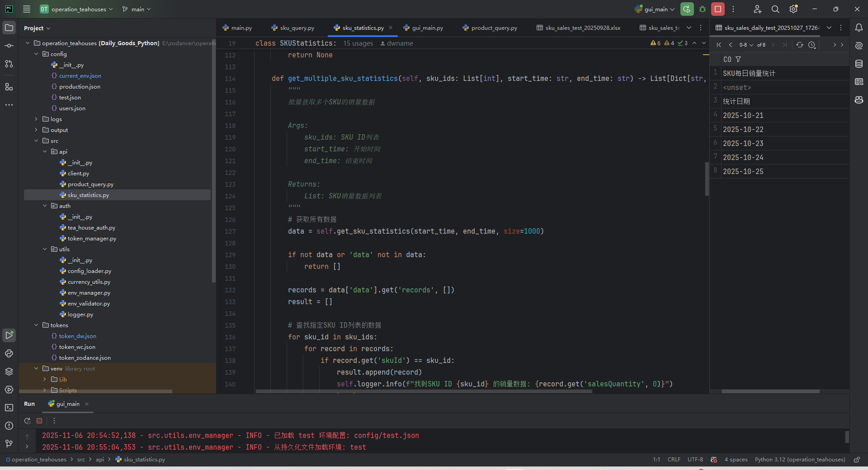
Task: Show more tool windows ellipsis
Action: tap(9, 105)
